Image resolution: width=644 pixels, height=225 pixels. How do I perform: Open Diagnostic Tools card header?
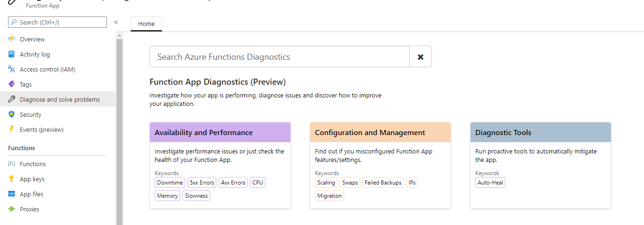click(x=541, y=132)
